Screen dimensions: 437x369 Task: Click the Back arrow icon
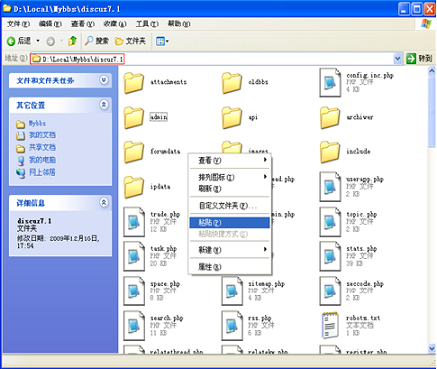tap(11, 41)
